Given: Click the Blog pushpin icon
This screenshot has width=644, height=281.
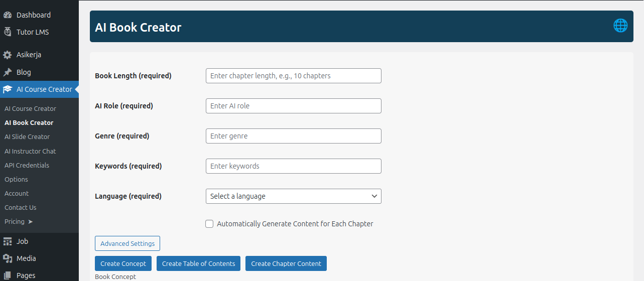Looking at the screenshot, I should [8, 72].
